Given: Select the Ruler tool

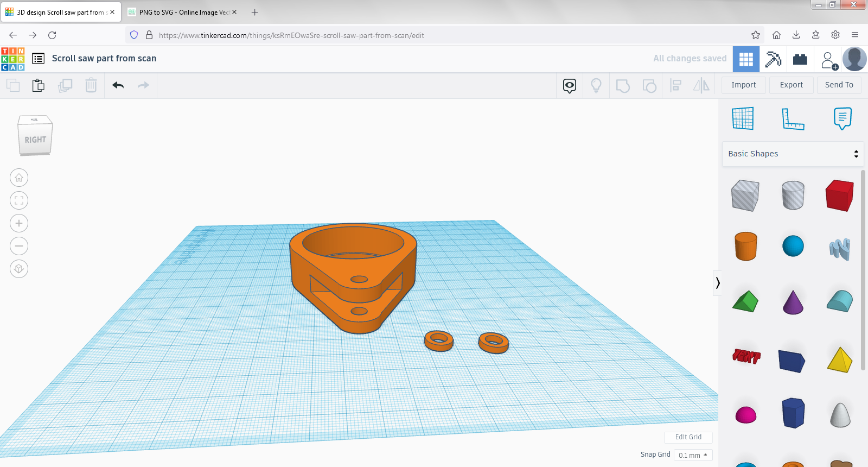Looking at the screenshot, I should [x=793, y=119].
